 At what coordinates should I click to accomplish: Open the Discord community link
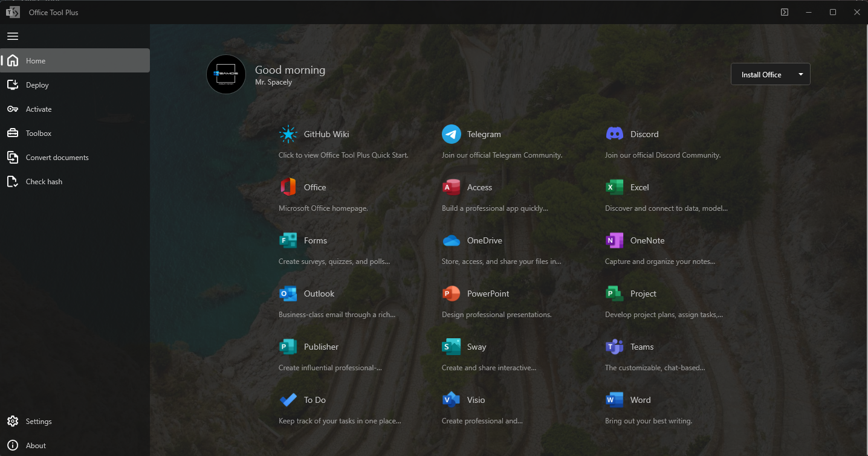point(644,134)
